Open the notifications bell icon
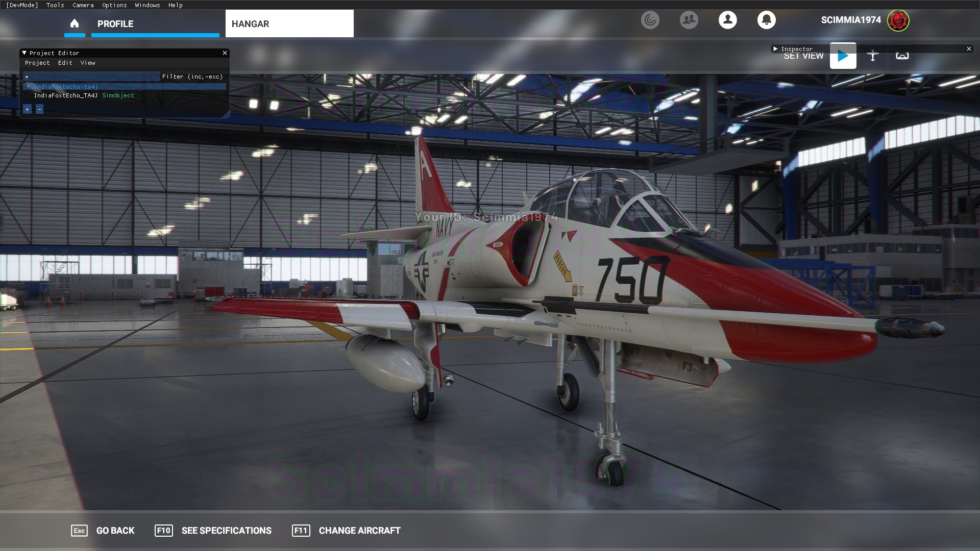 point(766,20)
